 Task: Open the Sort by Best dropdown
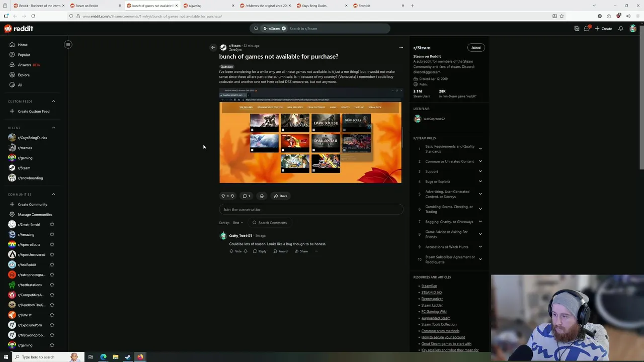coord(238,223)
